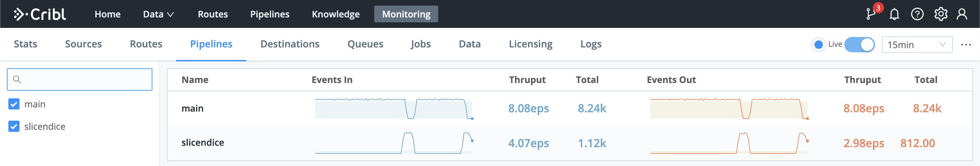
Task: Click the slicendice pipeline name in table
Action: [203, 142]
